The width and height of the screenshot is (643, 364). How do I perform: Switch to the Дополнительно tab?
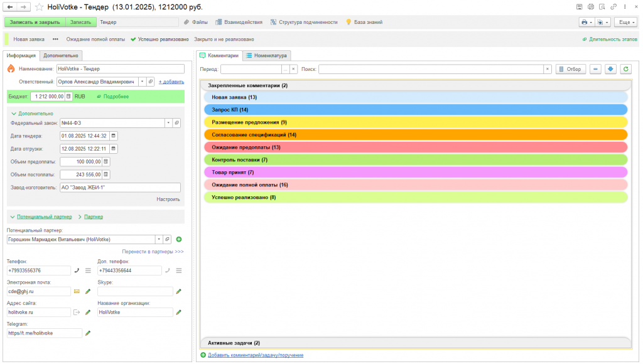pos(61,55)
